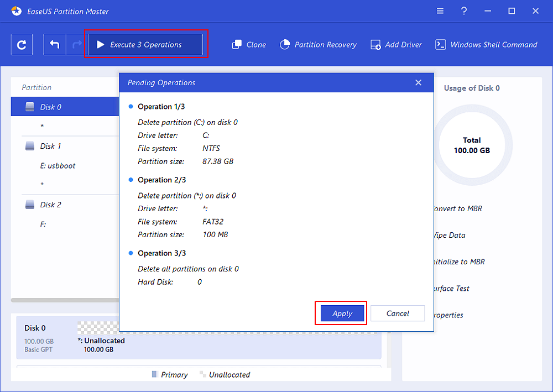The image size is (553, 392).
Task: Open the hamburger menu in title bar
Action: pos(440,11)
